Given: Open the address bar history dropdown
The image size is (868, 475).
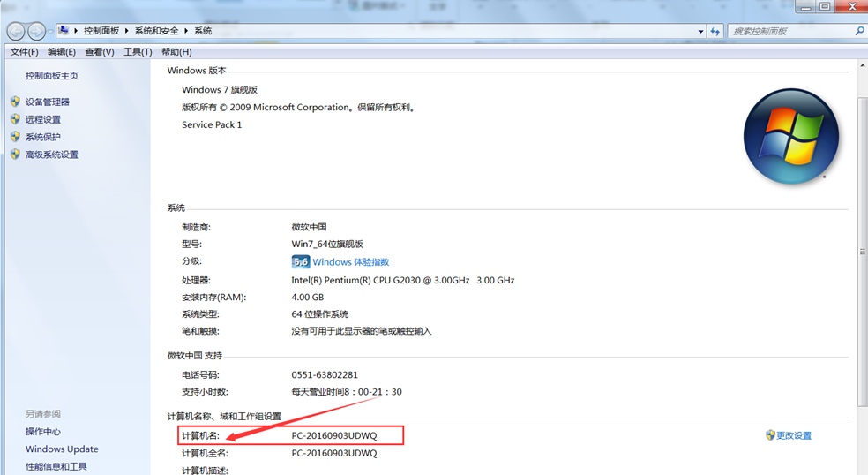Looking at the screenshot, I should [x=700, y=32].
